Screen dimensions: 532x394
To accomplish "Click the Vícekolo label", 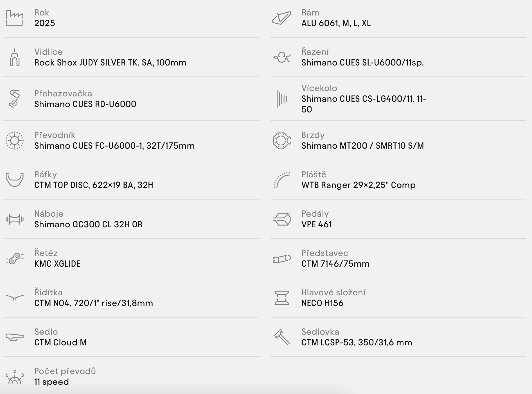I will 319,88.
